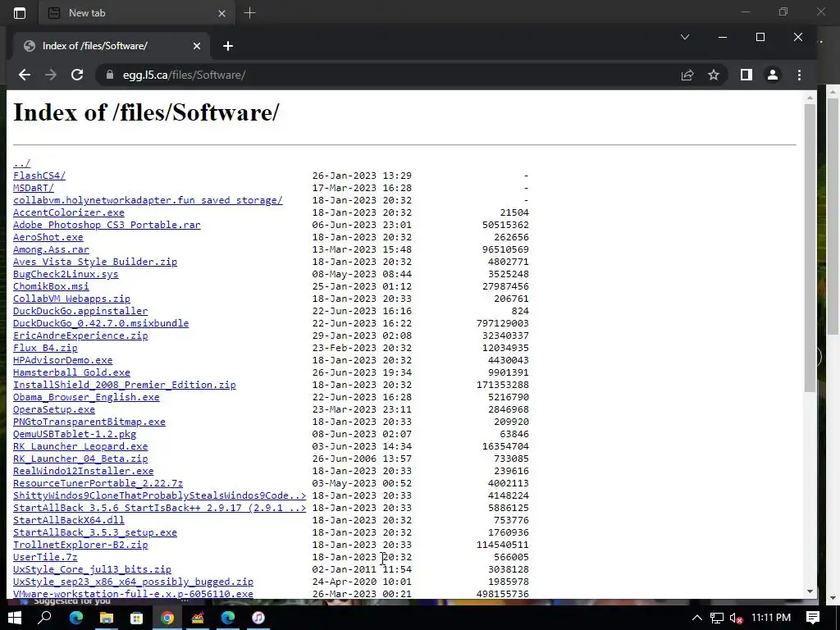This screenshot has height=630, width=840.
Task: Go back with the Chrome back arrow
Action: 24,75
